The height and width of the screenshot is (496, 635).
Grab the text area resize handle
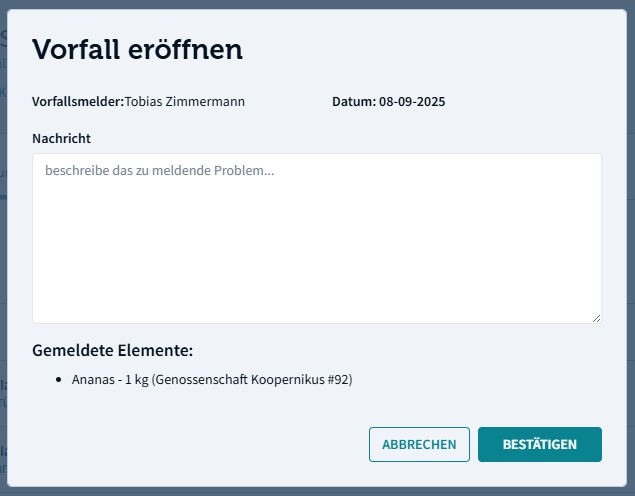596,318
